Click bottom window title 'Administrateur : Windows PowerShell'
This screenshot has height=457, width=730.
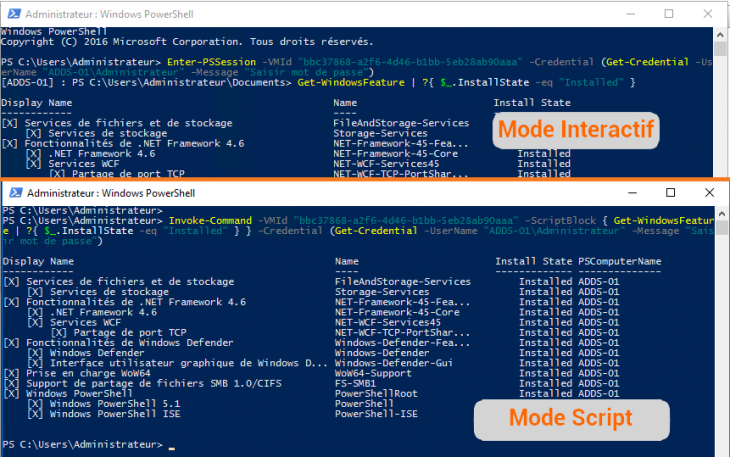pos(111,193)
